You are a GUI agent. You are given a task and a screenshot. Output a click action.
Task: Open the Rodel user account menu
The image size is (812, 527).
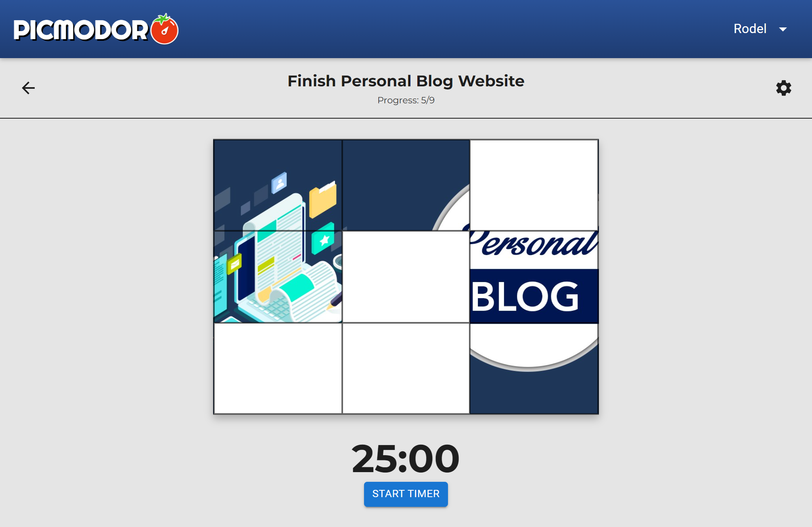750,29
